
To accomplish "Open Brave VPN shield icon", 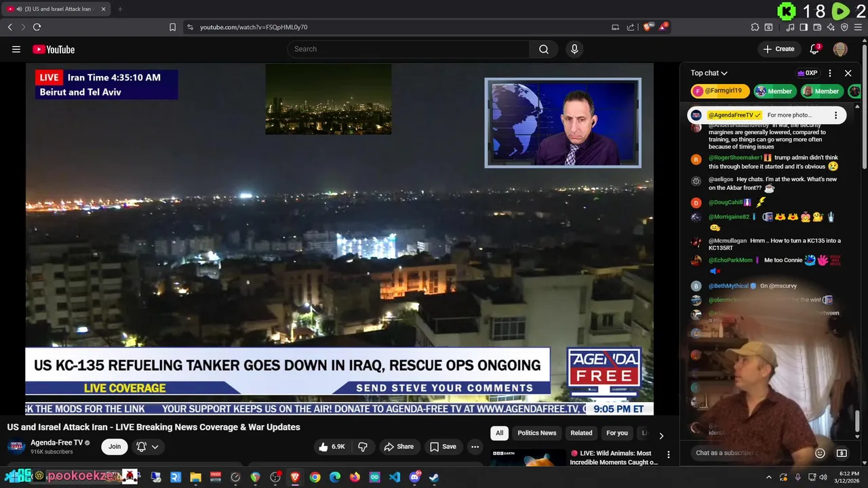I will click(x=844, y=27).
